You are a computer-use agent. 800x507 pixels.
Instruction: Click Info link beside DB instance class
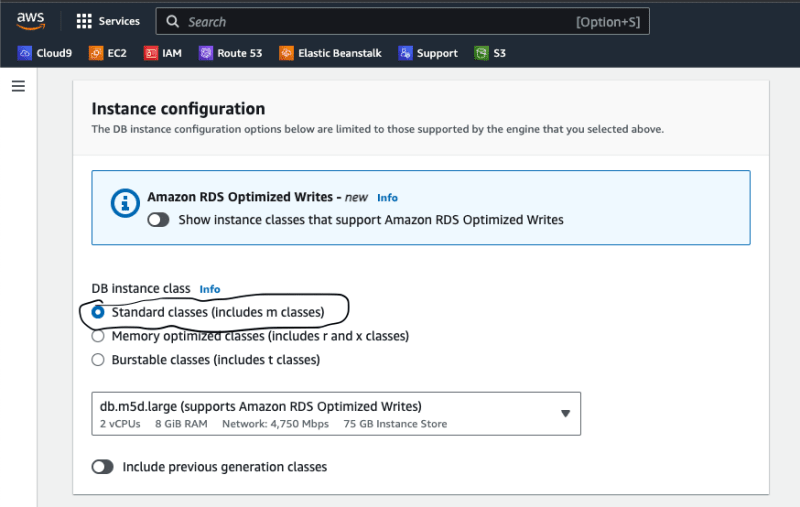(x=210, y=289)
